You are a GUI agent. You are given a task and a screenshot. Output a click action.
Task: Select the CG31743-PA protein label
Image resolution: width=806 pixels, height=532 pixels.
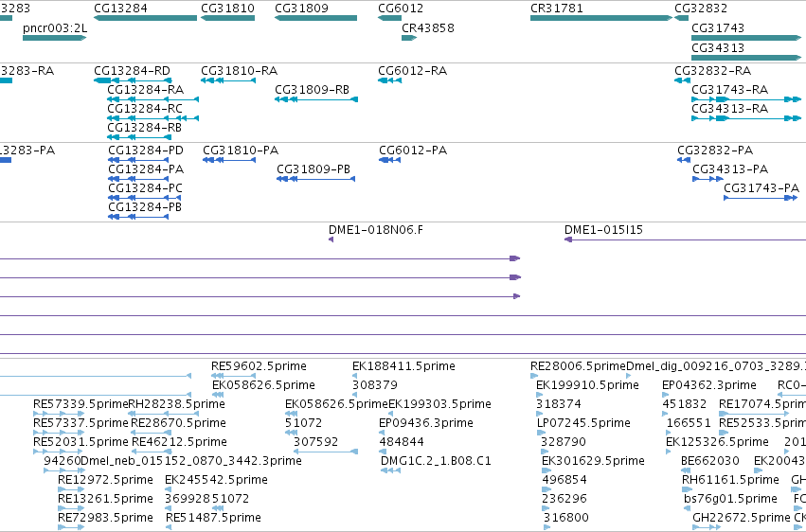[x=761, y=188]
